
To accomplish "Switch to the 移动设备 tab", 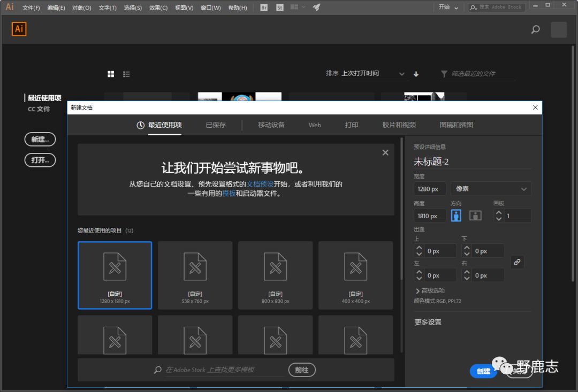I will (x=271, y=125).
